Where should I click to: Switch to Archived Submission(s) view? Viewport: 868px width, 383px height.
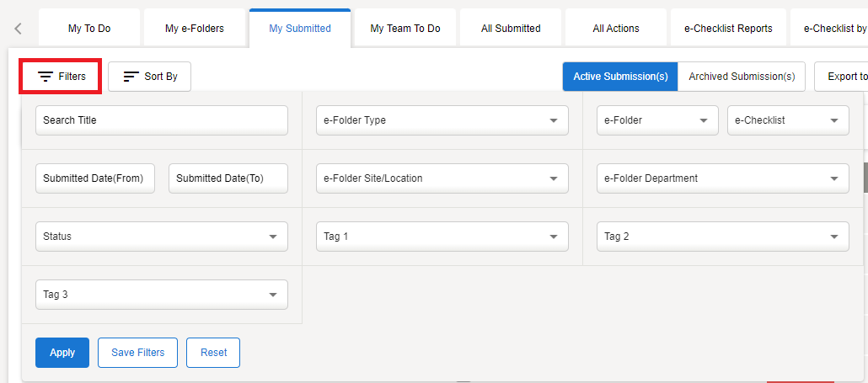point(742,77)
